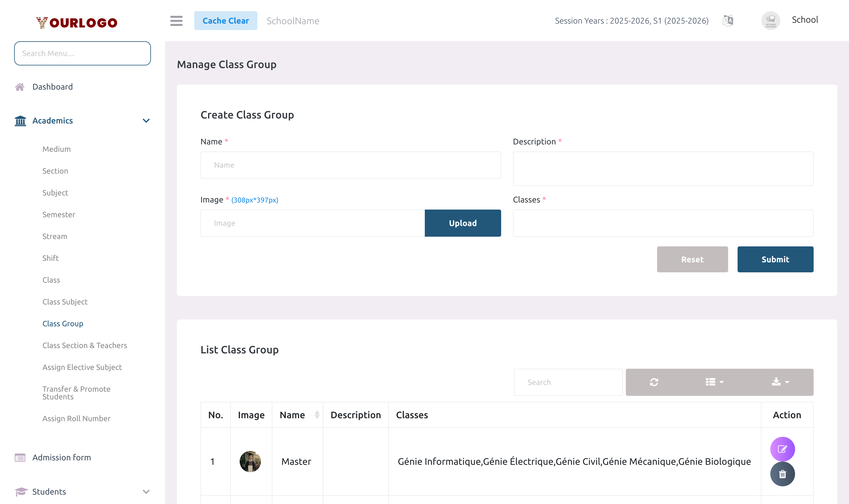Click the hamburger menu icon next to Cache Clear
The width and height of the screenshot is (849, 504).
tap(176, 21)
